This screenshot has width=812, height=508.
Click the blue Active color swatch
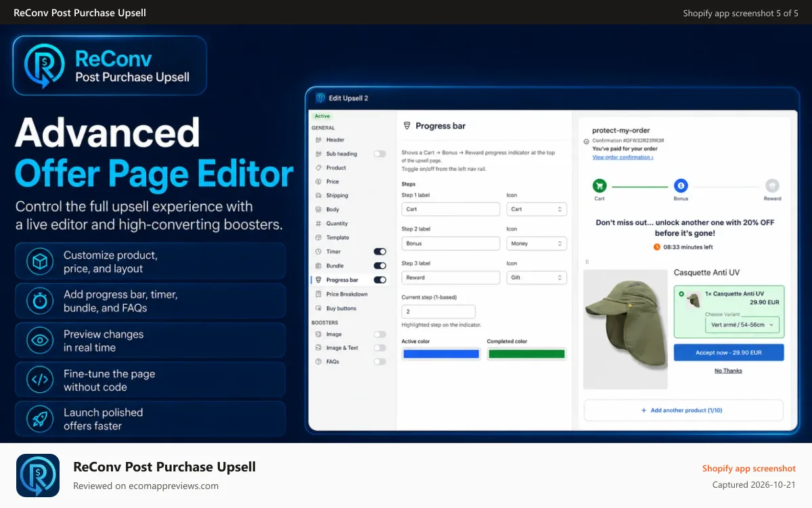[441, 354]
